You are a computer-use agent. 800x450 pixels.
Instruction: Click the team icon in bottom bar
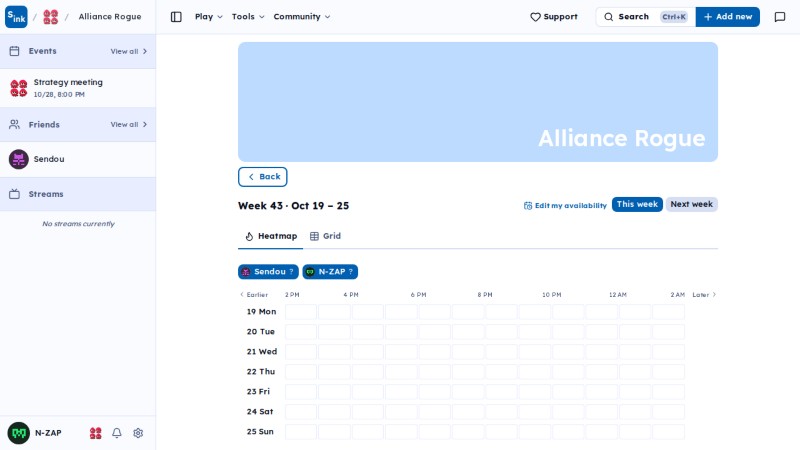click(95, 433)
